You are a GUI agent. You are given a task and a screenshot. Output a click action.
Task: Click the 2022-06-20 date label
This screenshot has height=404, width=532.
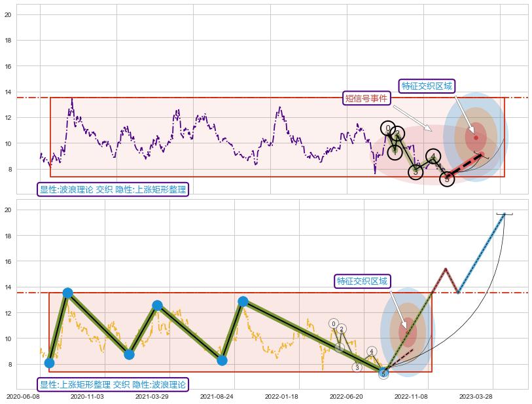[x=346, y=397]
